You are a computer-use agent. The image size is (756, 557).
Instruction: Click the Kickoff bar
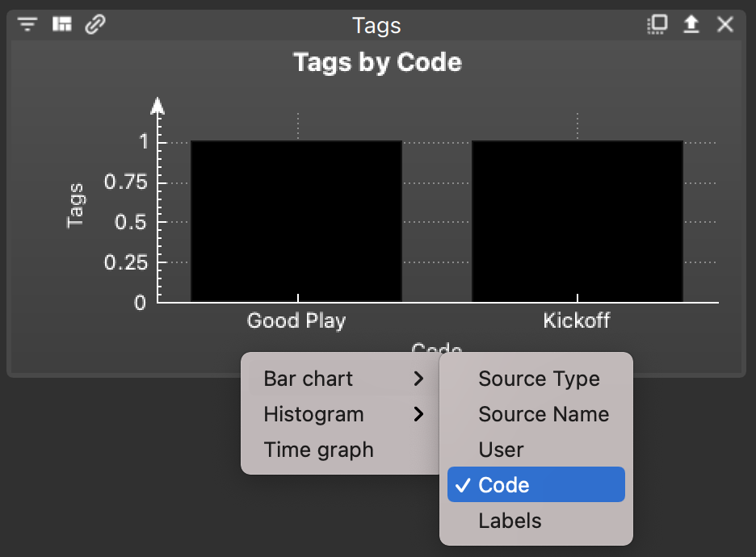577,221
